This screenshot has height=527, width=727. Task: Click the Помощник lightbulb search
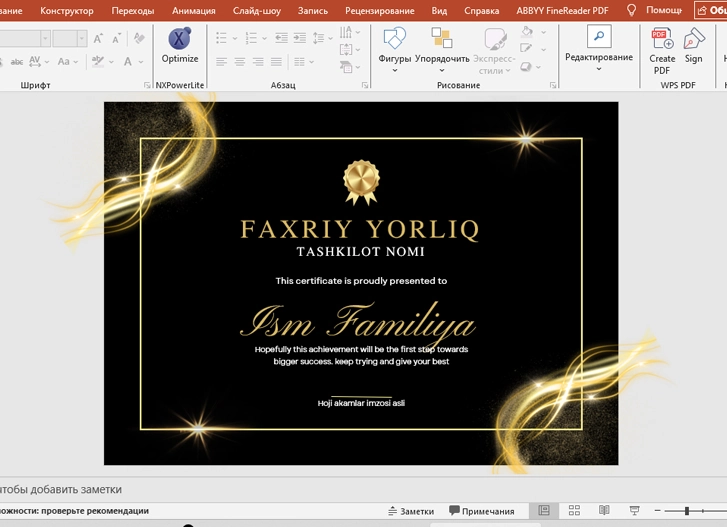tap(654, 10)
